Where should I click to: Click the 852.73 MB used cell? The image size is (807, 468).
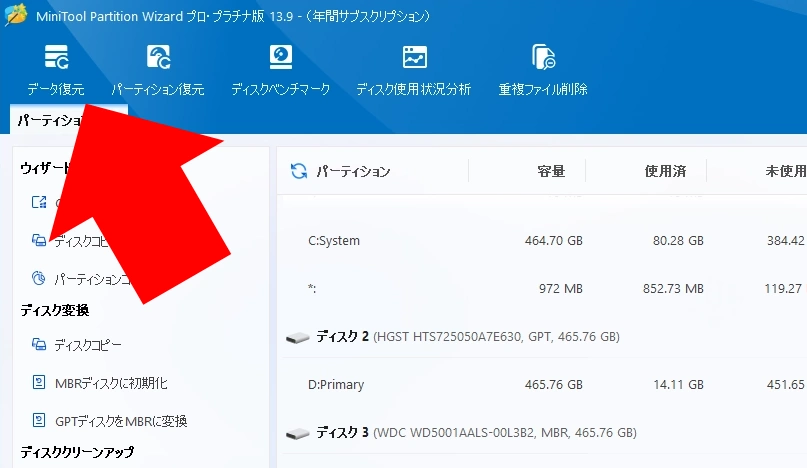click(673, 288)
